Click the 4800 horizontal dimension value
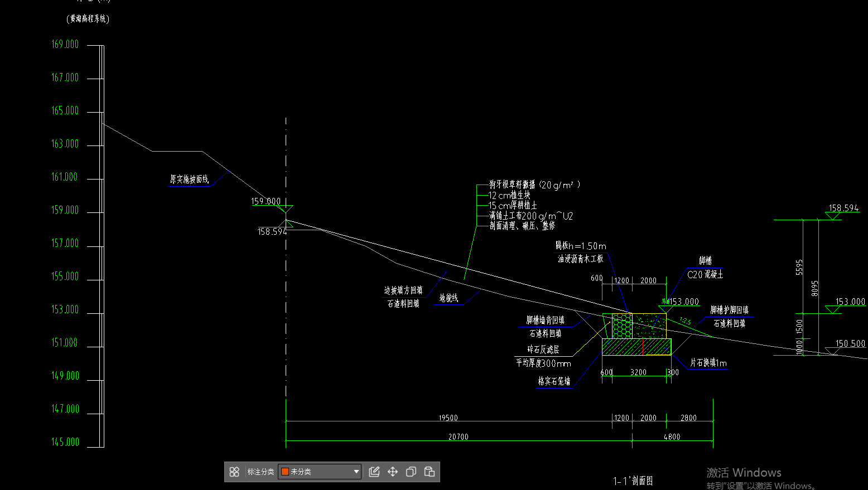 click(672, 437)
